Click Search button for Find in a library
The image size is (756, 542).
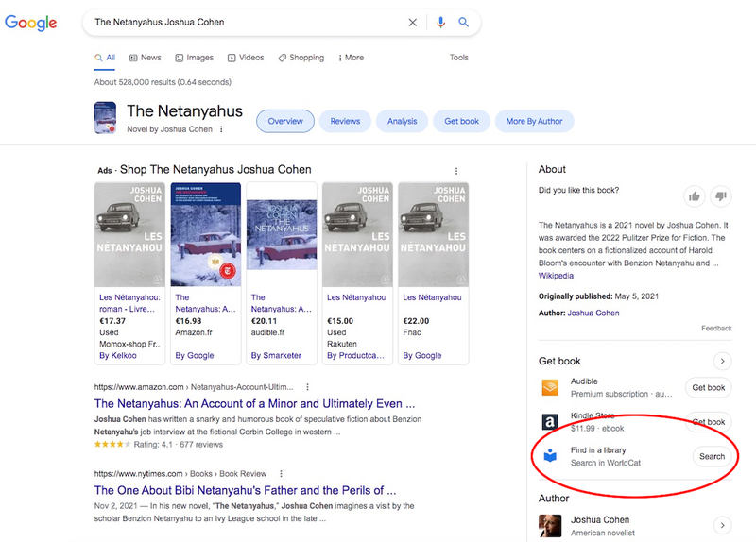click(712, 456)
